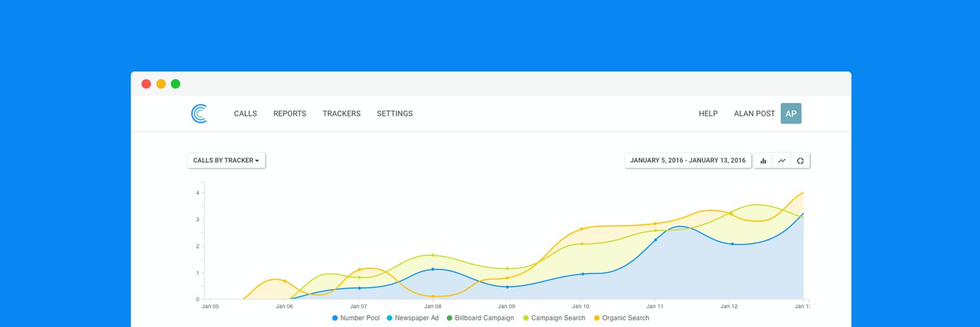The width and height of the screenshot is (980, 327).
Task: Close the window with the red button
Action: (146, 84)
